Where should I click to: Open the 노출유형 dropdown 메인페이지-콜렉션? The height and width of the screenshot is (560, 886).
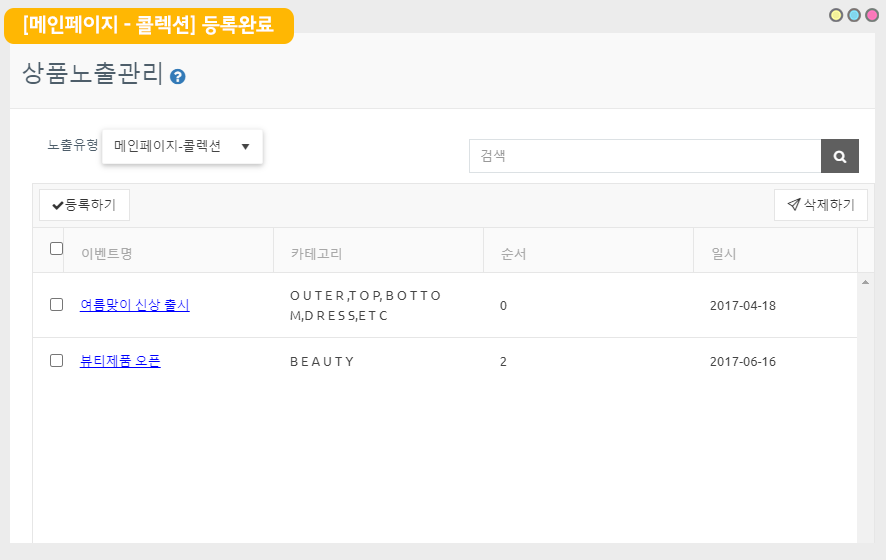(182, 146)
